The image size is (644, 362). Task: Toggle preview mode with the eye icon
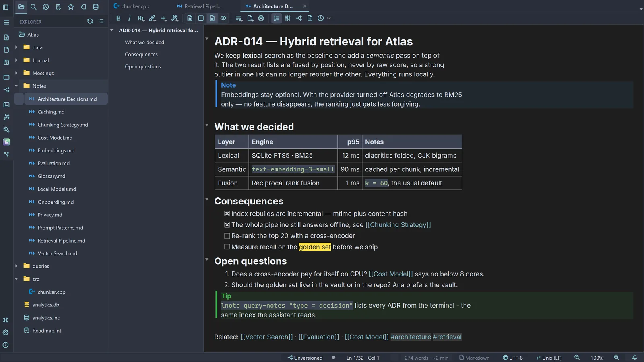[223, 18]
